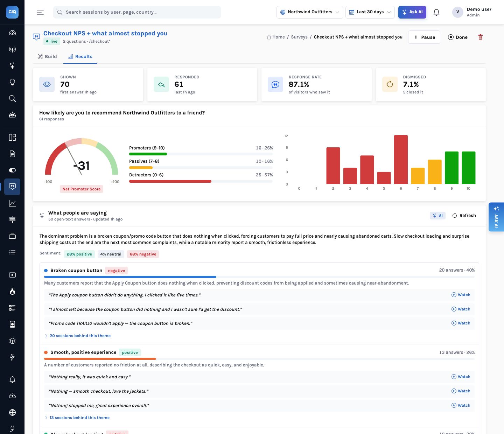The width and height of the screenshot is (504, 434).
Task: Refresh what people are saying
Action: coord(464,216)
